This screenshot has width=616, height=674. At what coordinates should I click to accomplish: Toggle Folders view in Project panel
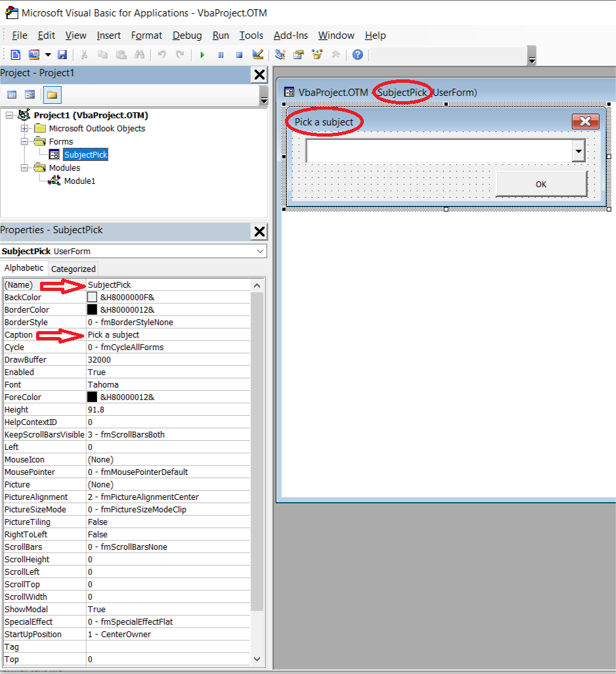click(52, 95)
